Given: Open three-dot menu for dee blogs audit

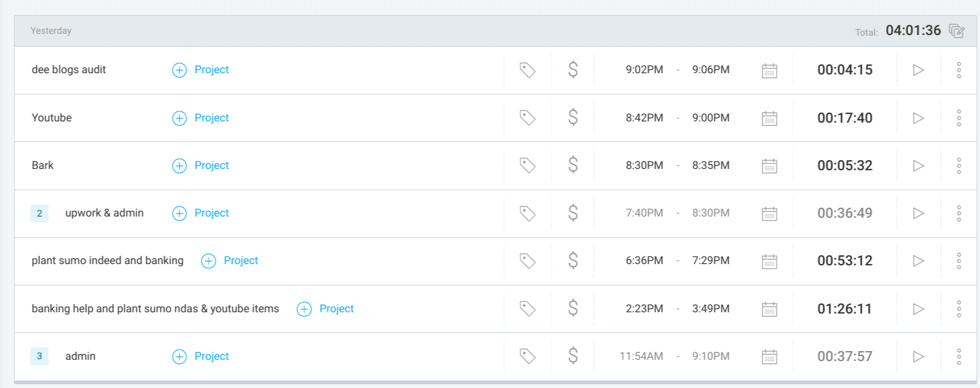Looking at the screenshot, I should coord(959,70).
